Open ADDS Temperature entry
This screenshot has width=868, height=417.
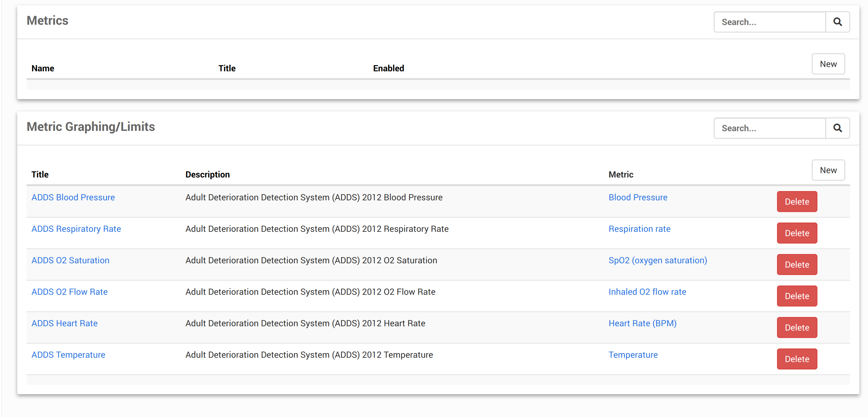(x=68, y=355)
